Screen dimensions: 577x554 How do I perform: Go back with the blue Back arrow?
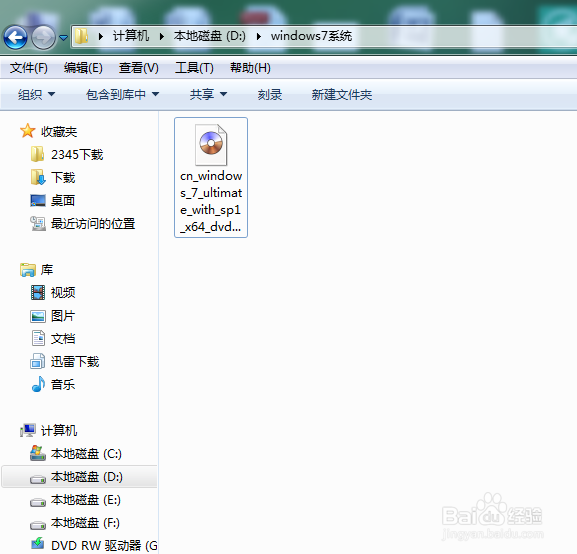(x=15, y=37)
